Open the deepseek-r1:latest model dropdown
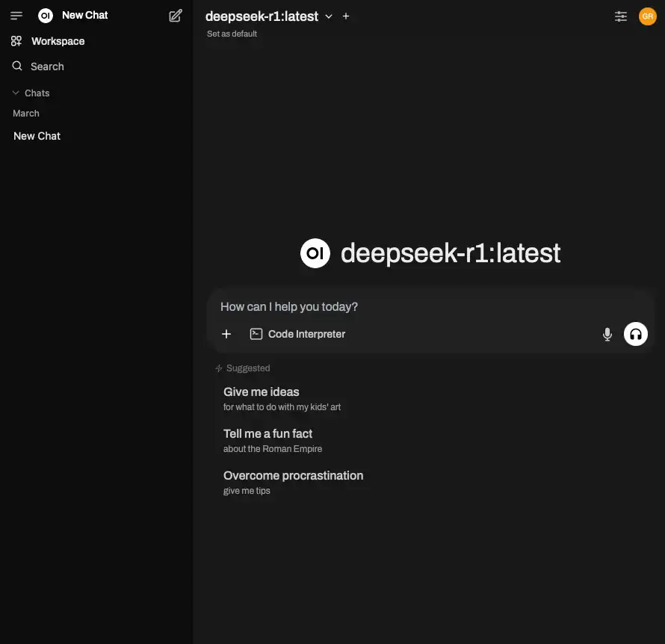The width and height of the screenshot is (665, 644). 262,16
